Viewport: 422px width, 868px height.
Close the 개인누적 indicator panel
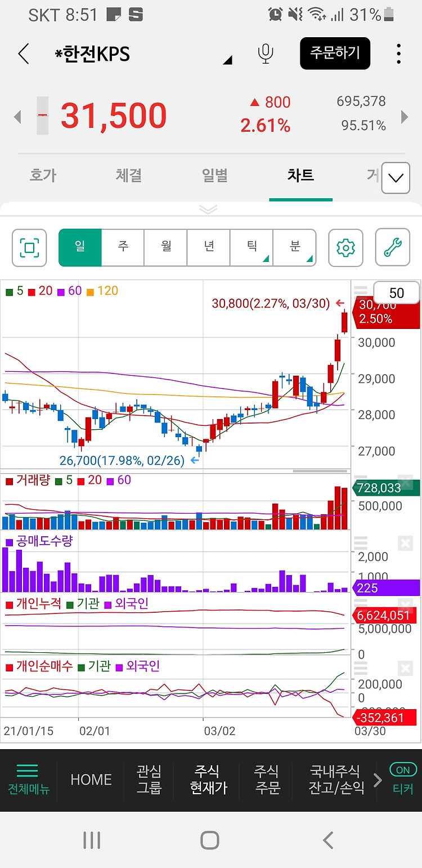point(405,606)
